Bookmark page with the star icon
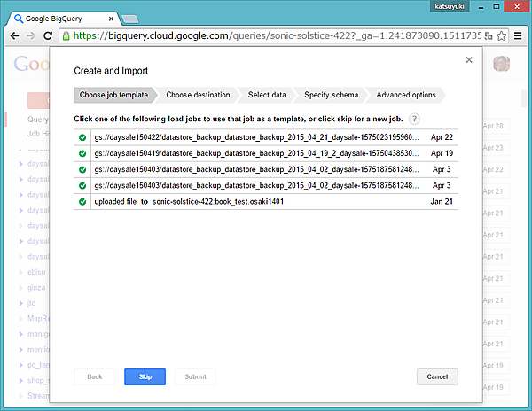 tap(499, 36)
